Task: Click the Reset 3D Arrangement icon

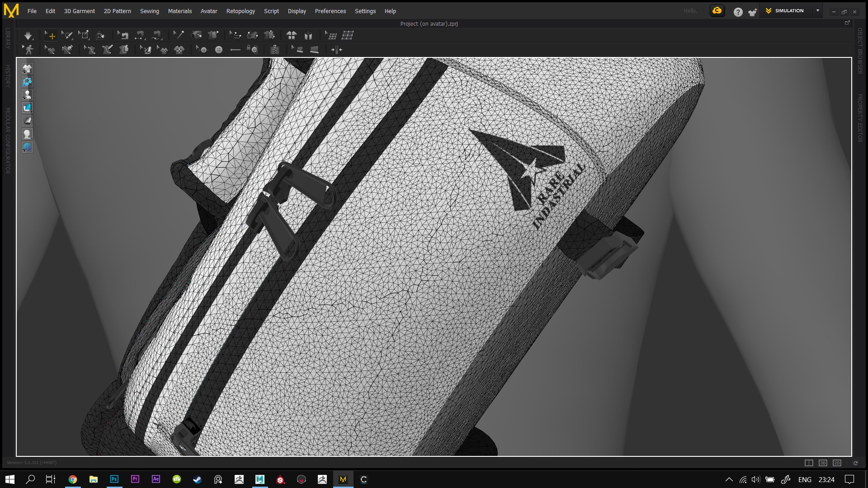Action: 292,35
